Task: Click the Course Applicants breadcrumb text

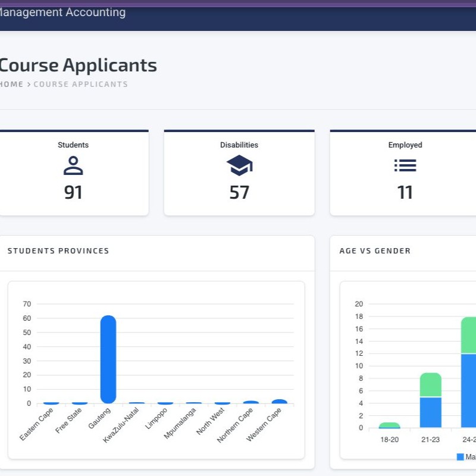Action: 80,84
